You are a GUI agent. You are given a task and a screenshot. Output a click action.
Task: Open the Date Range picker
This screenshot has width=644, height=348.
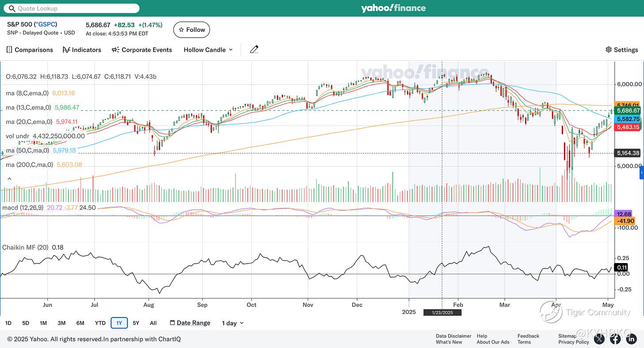click(x=190, y=323)
